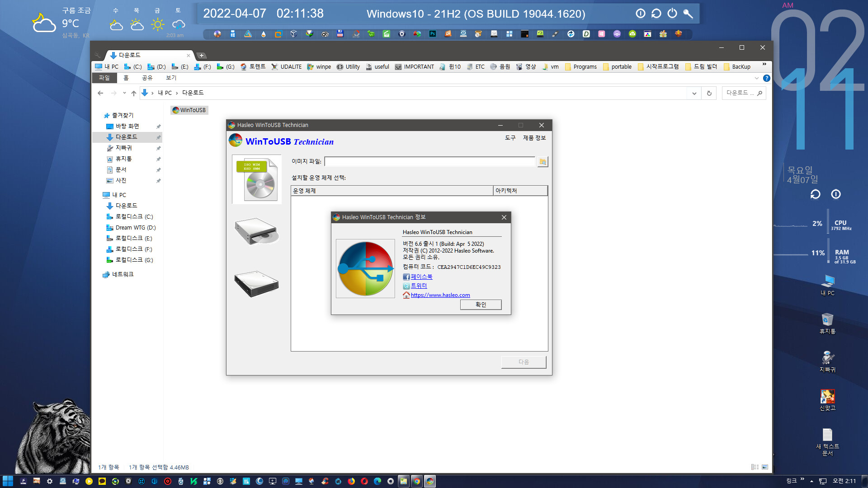Open the BacKup bookmark folder
The image size is (868, 488).
[737, 67]
